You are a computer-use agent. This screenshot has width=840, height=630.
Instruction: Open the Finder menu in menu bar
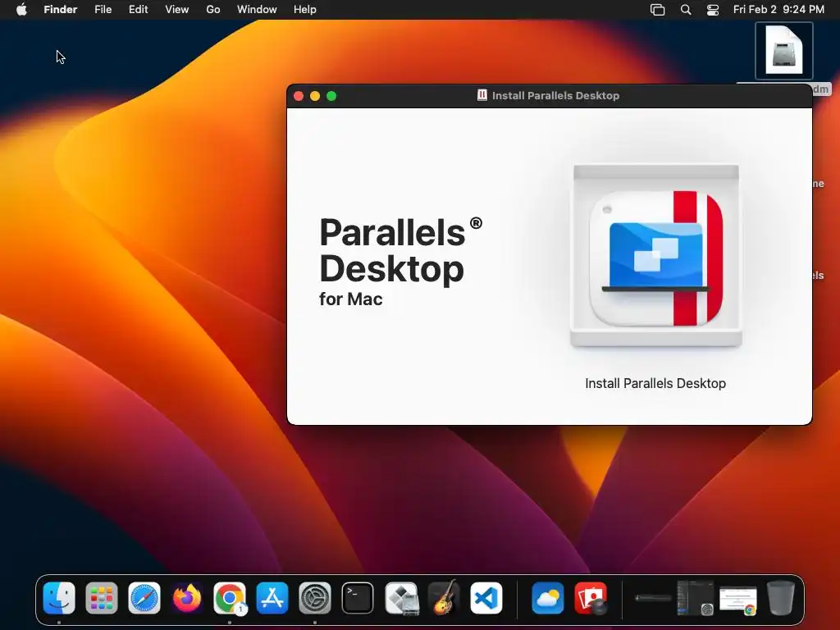[61, 10]
